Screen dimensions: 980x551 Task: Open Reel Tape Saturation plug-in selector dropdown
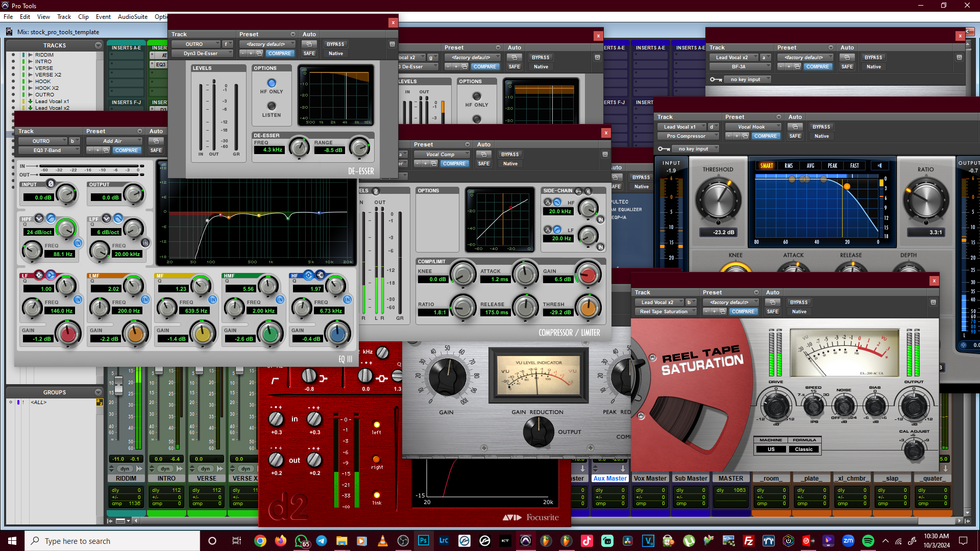coord(667,311)
